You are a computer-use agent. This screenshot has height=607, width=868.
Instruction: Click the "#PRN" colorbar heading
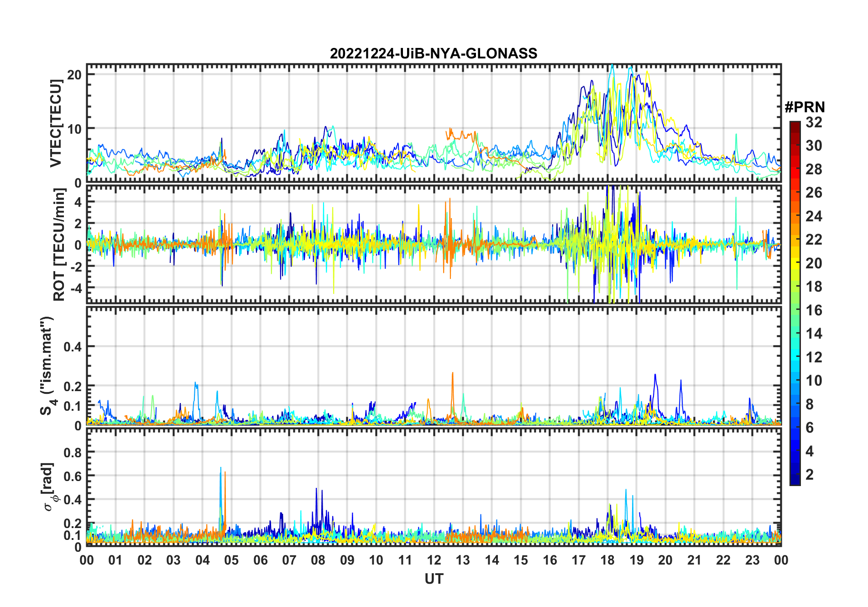[x=805, y=107]
